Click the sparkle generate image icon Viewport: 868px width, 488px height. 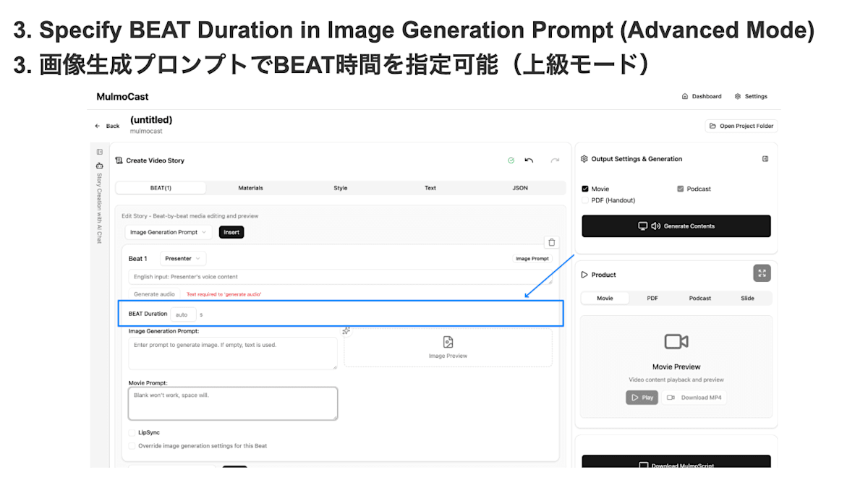coord(346,330)
